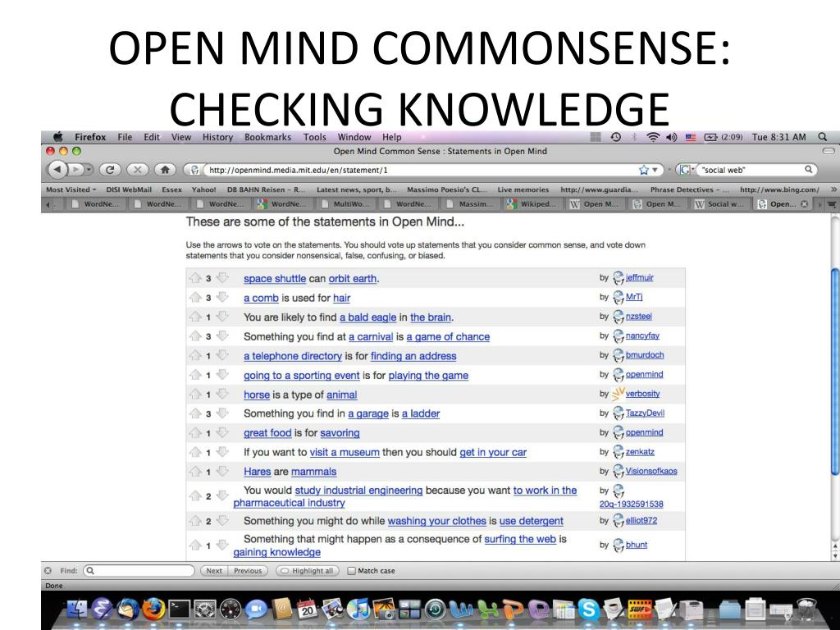Image resolution: width=840 pixels, height=630 pixels.
Task: Vote up 'horse is a type of animal'
Action: coord(195,394)
